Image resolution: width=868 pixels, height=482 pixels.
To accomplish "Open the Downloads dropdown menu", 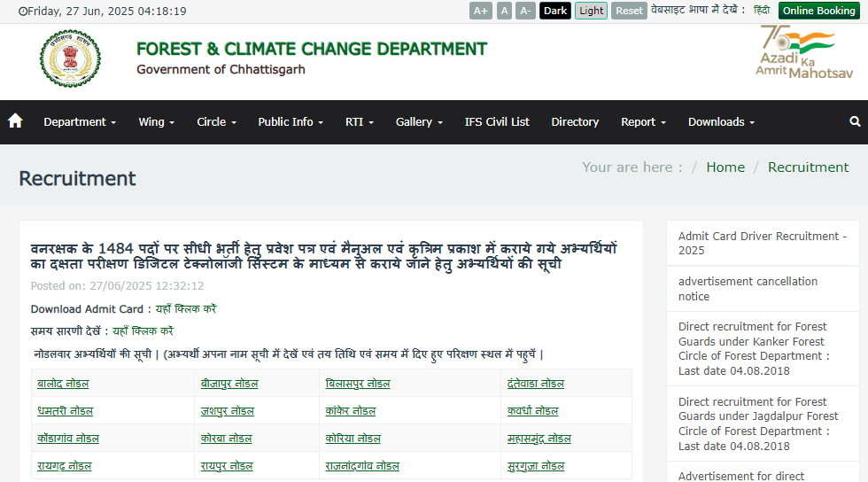I will click(x=721, y=121).
